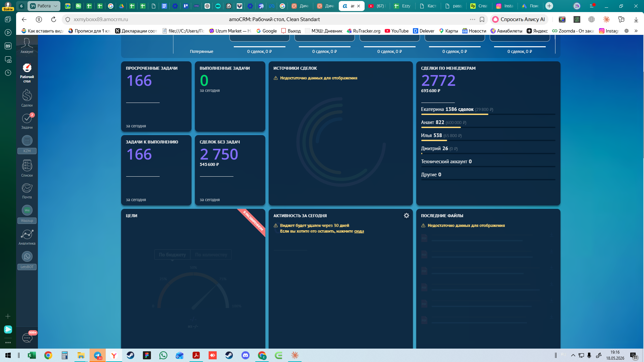Show hidden system tray icons arrow
The height and width of the screenshot is (362, 644).
573,355
